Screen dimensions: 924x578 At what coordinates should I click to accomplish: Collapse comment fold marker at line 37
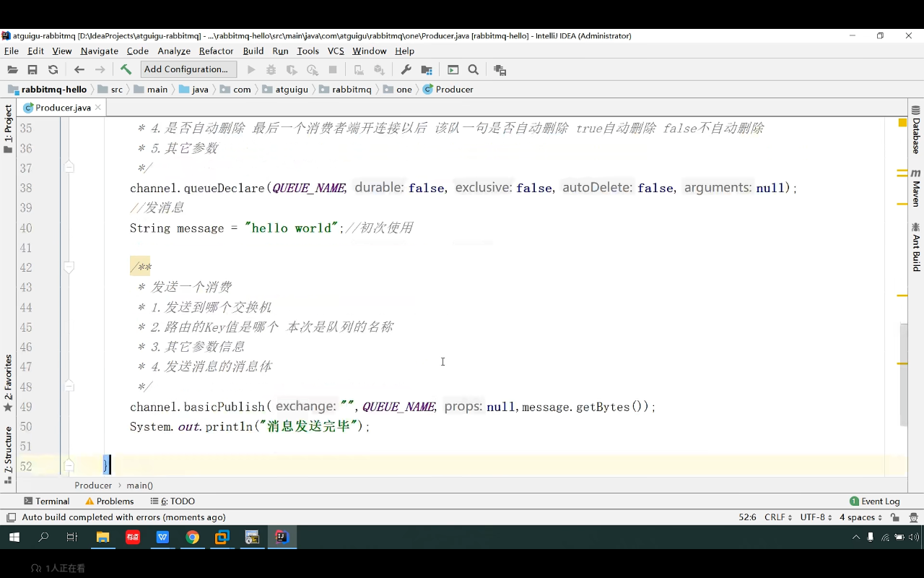69,168
